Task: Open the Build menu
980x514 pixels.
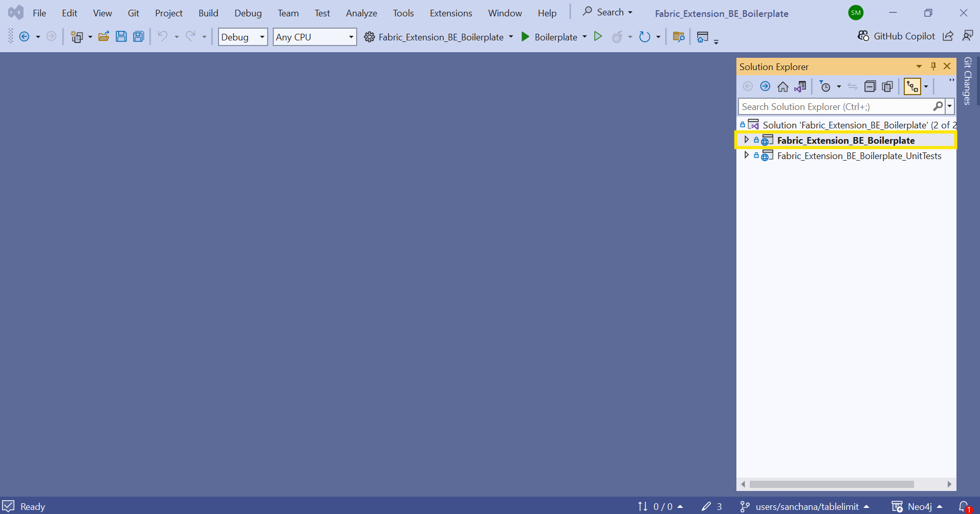Action: click(x=208, y=13)
